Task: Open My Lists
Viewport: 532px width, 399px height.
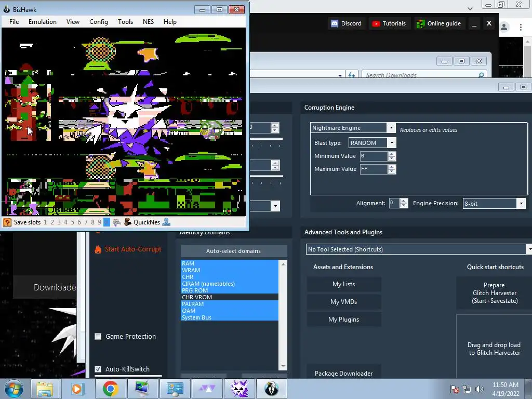Action: coord(344,284)
